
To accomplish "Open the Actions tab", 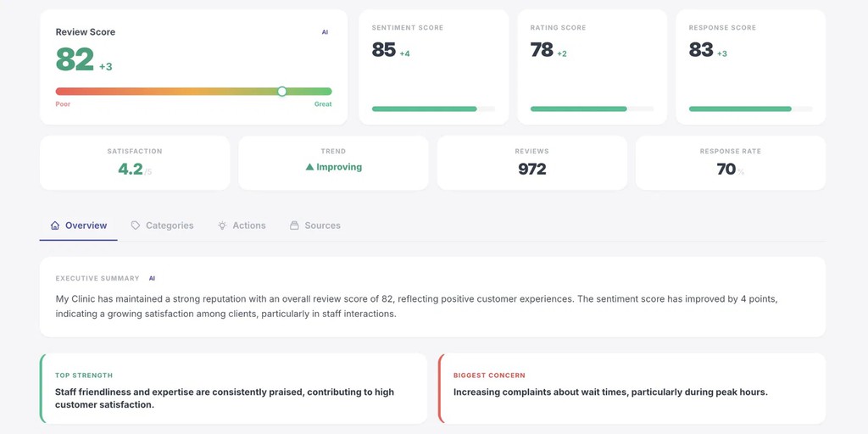I will [242, 225].
